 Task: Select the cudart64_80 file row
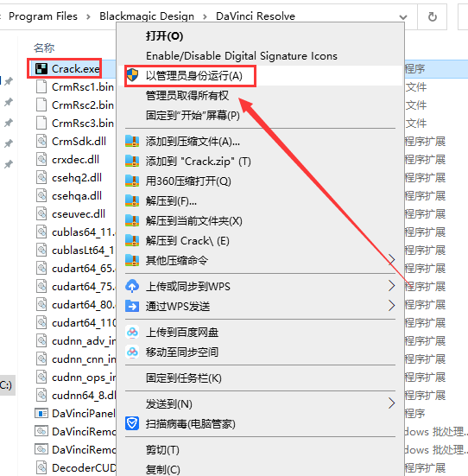pos(74,304)
